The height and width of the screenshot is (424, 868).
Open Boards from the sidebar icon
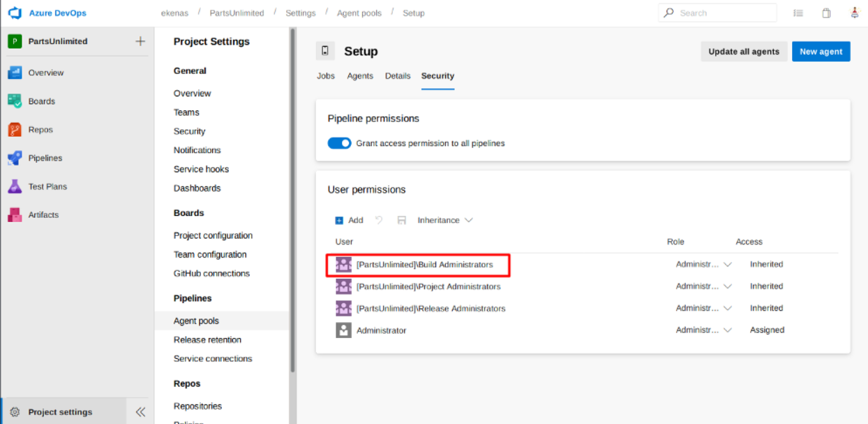[x=15, y=101]
